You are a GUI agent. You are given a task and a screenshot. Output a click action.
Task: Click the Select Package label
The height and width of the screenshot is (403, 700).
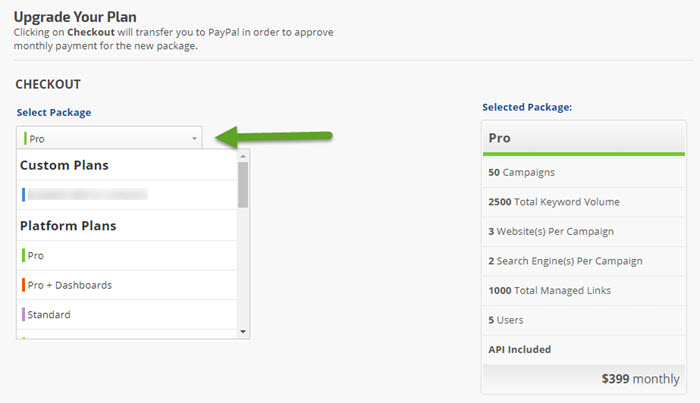53,112
